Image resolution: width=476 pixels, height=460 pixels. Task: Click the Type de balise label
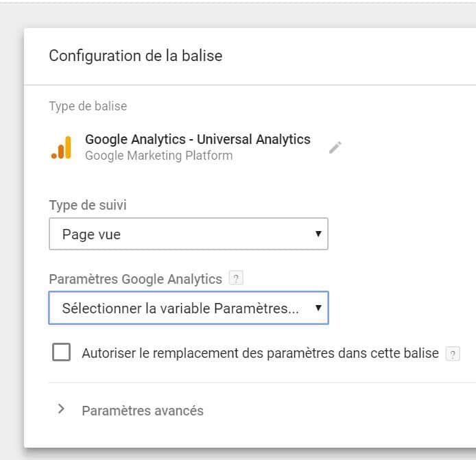tap(88, 106)
